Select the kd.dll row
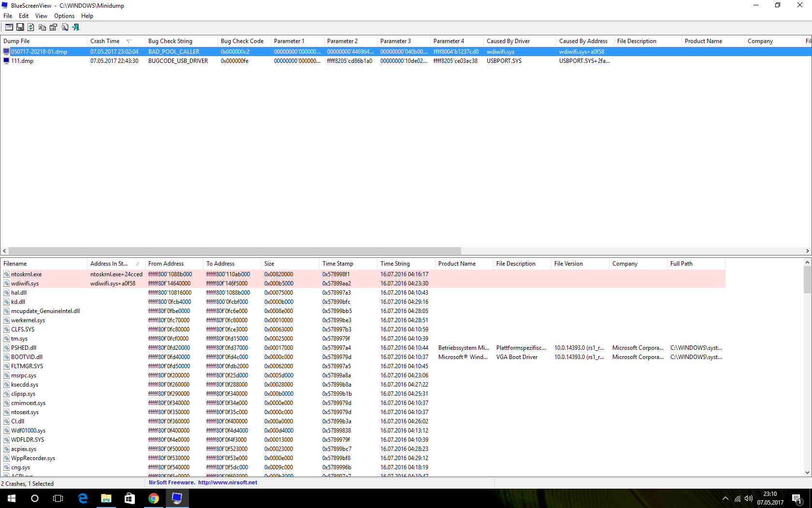Image resolution: width=812 pixels, height=508 pixels. 362,302
